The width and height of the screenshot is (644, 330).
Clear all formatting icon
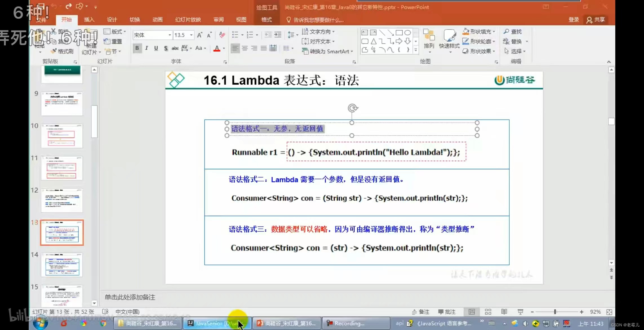coord(222,35)
